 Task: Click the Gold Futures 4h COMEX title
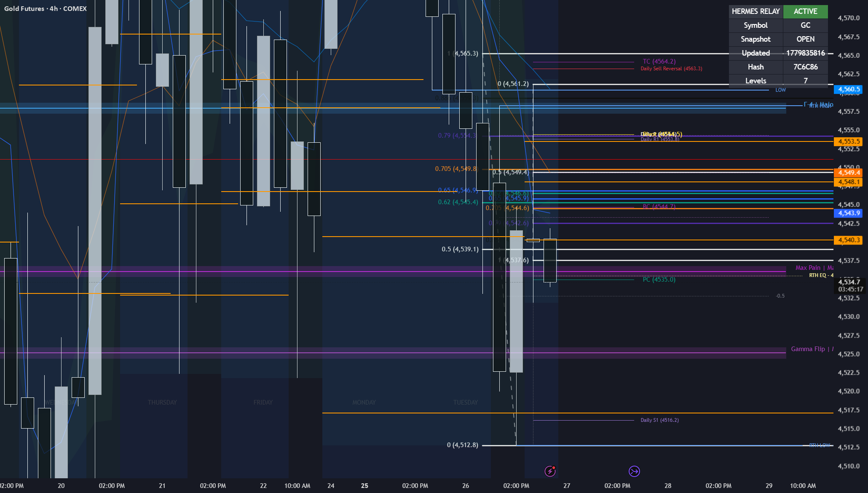46,8
